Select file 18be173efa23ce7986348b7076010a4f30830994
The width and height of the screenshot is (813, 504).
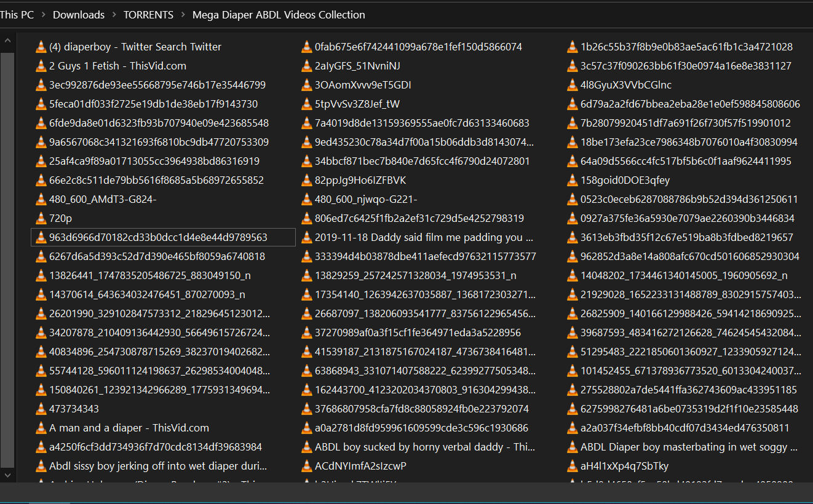[x=689, y=142]
